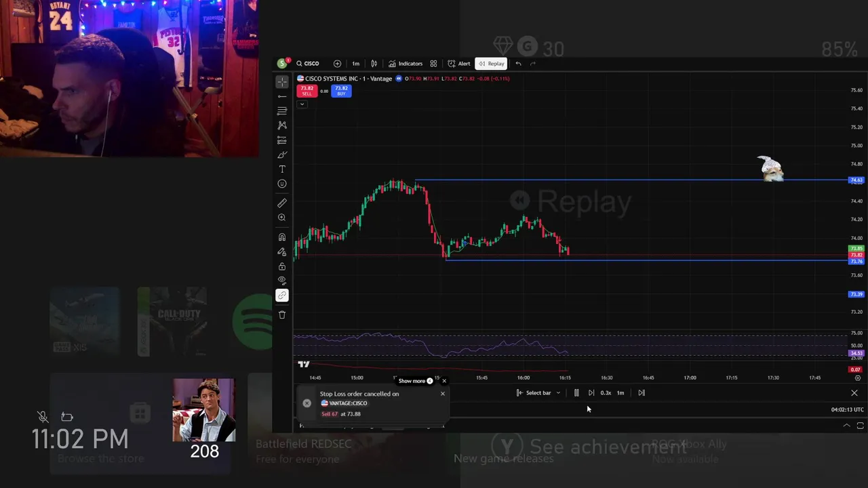
Task: Toggle lock all drawing tools
Action: pos(282,266)
